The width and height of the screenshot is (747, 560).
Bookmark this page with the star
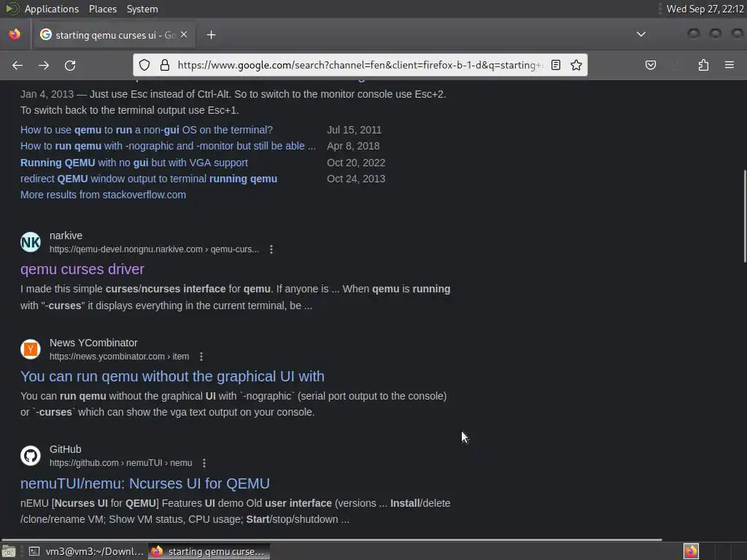(576, 65)
